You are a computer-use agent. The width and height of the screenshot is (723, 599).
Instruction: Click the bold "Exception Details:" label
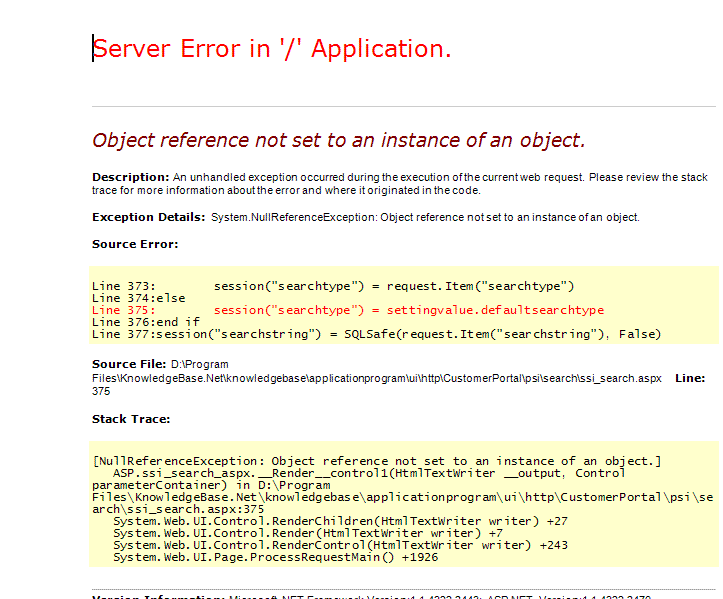pyautogui.click(x=149, y=217)
